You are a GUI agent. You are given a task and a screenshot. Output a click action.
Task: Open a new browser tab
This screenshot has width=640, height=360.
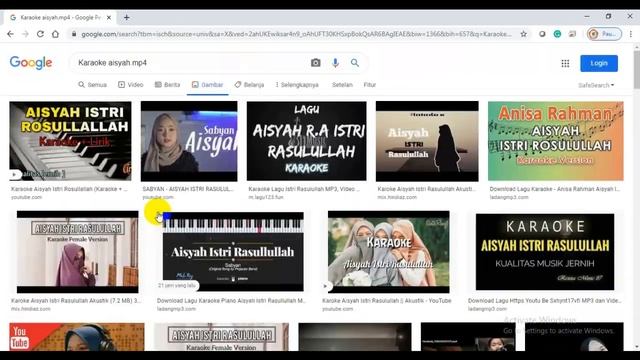[127, 18]
